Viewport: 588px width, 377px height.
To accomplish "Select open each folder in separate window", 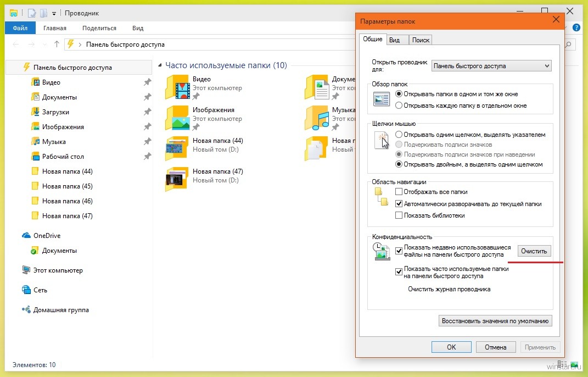I will (x=399, y=106).
